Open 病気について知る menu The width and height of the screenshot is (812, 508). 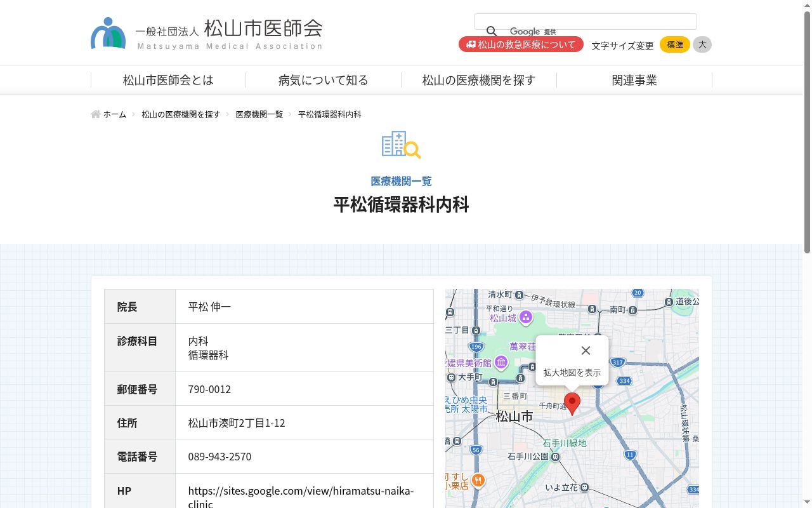(x=324, y=80)
